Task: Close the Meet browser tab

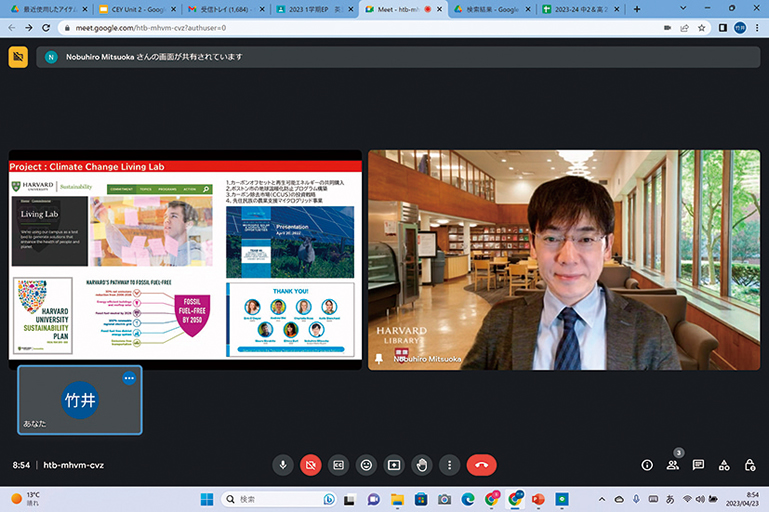Action: pos(439,9)
